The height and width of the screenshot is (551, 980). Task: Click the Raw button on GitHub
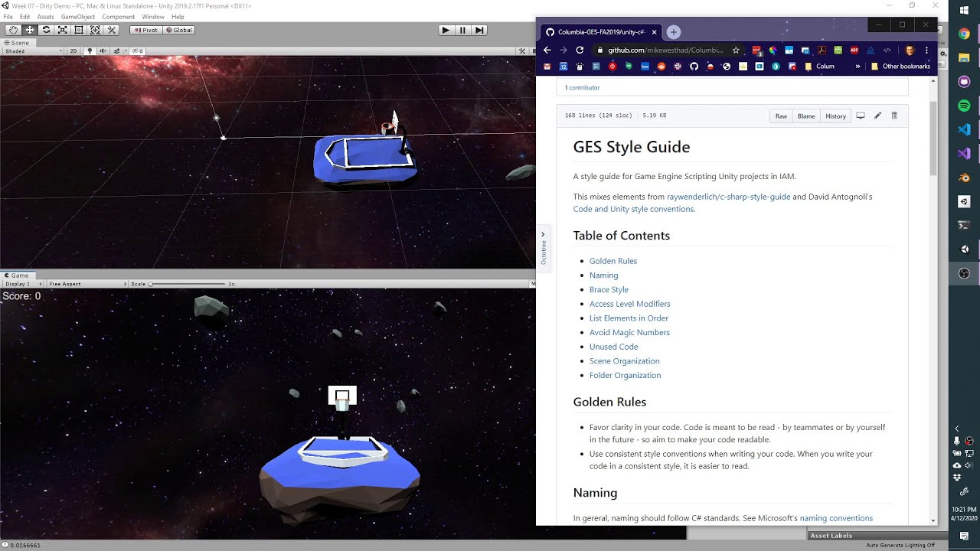(x=781, y=116)
